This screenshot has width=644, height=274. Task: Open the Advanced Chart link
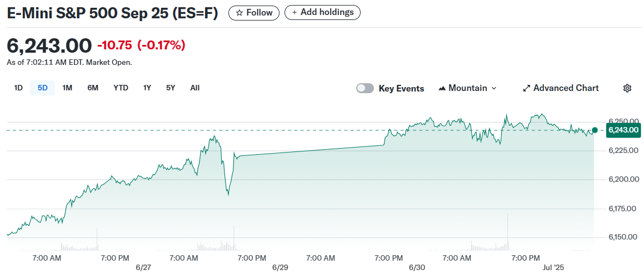(x=561, y=88)
